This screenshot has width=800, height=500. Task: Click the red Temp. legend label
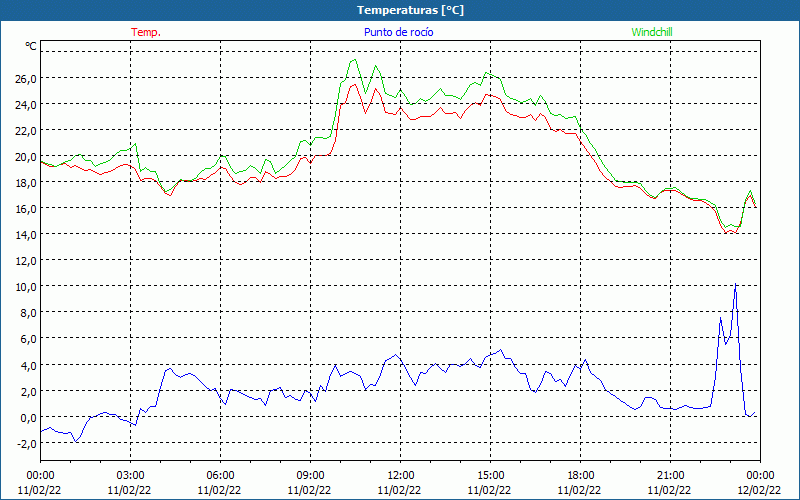coord(146,32)
